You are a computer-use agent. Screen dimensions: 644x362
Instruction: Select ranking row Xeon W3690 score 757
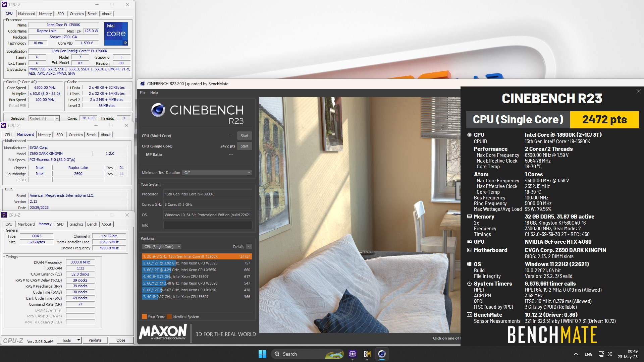click(197, 263)
